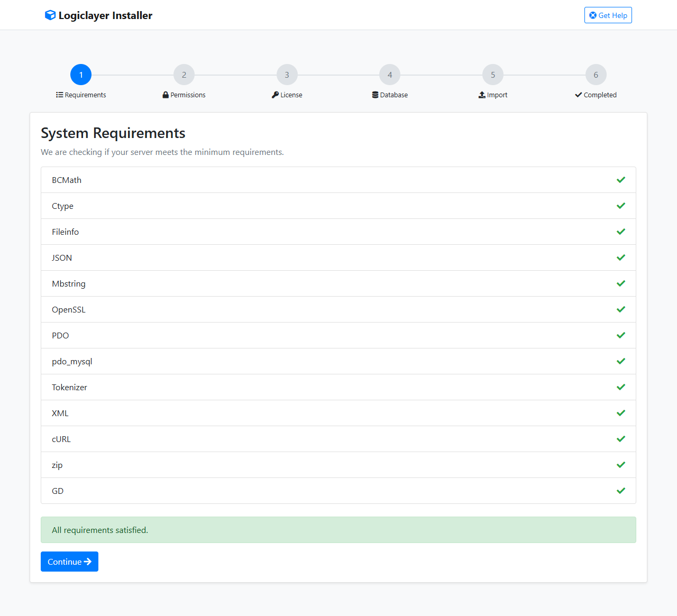Click the green checkmark for PDO

click(x=621, y=335)
